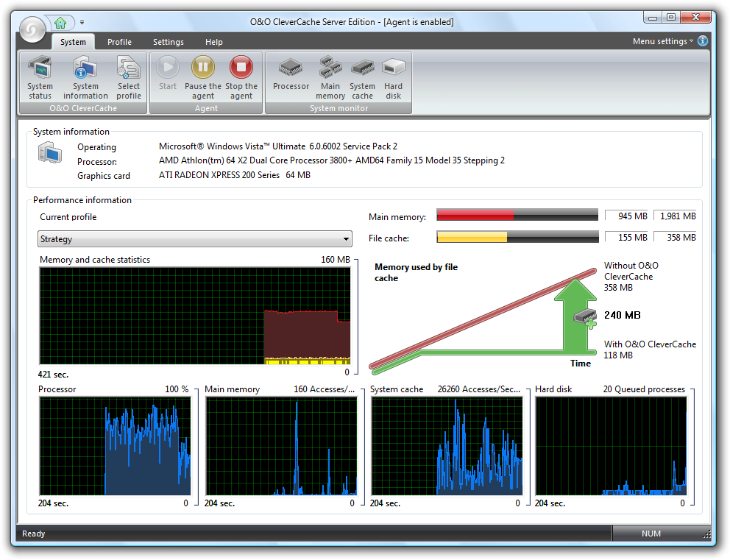Open the Menu settings dropdown

(x=663, y=41)
